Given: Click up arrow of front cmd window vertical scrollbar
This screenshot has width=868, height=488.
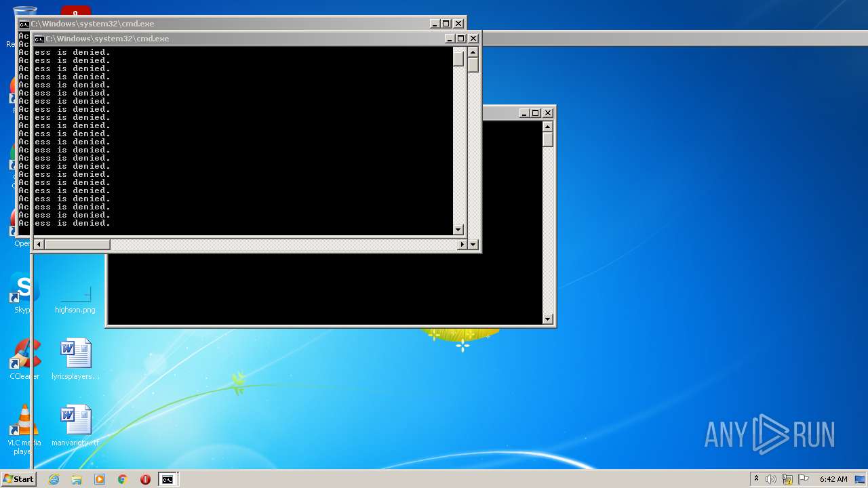Looking at the screenshot, I should pos(473,52).
